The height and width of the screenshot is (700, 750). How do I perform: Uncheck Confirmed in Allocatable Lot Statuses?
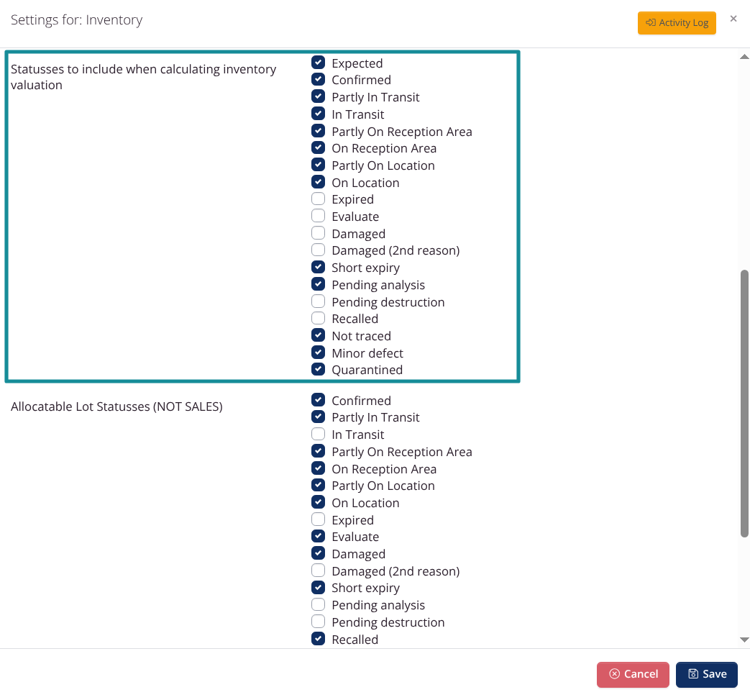pyautogui.click(x=318, y=400)
